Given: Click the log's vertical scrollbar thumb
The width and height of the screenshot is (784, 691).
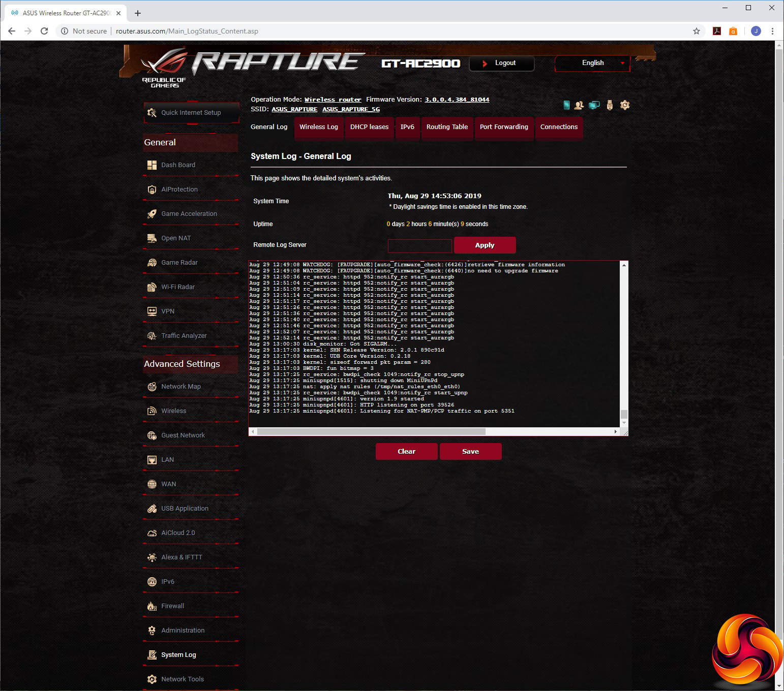Looking at the screenshot, I should [x=624, y=414].
